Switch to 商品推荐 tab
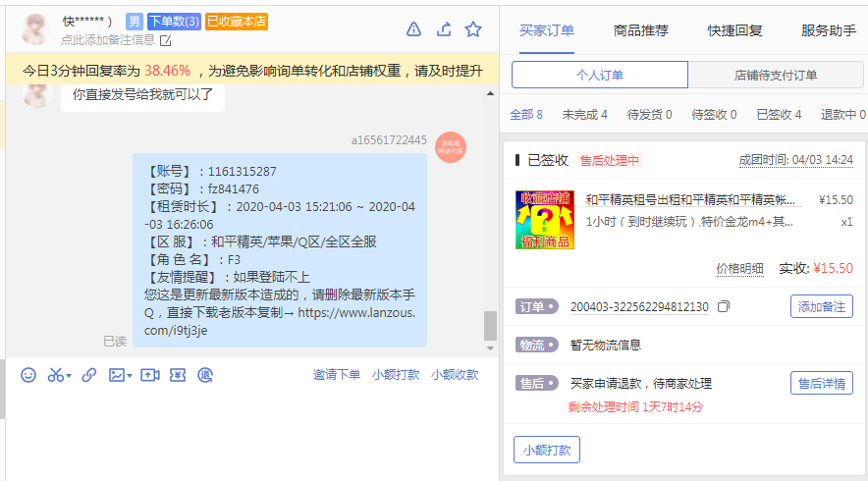 [641, 30]
